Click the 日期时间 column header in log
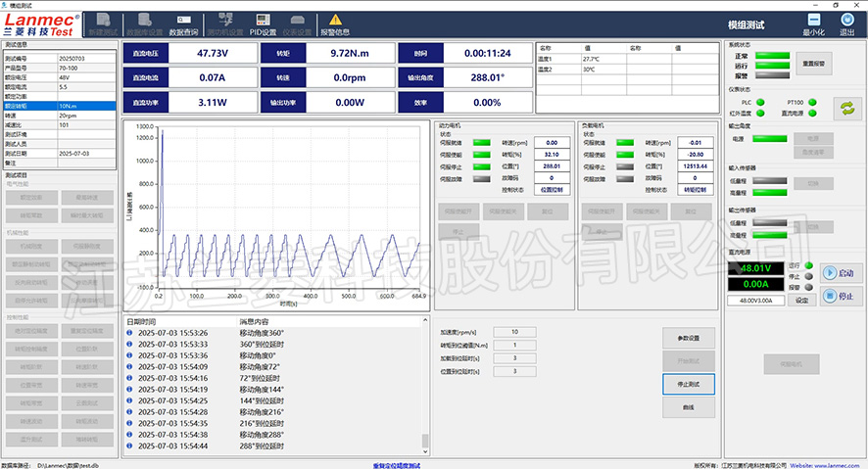868x469 pixels. pos(141,322)
